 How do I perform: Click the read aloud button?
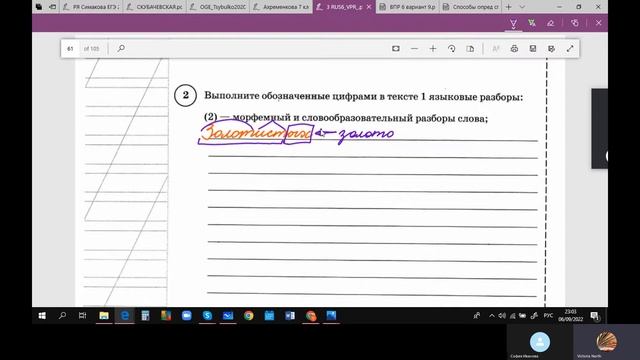(x=496, y=49)
